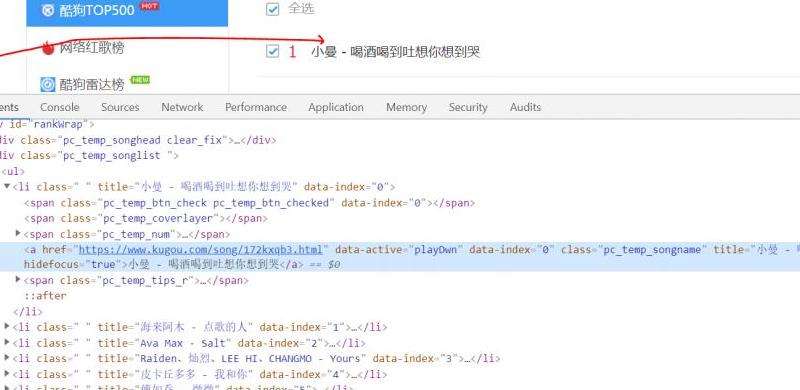Open the Performance tab
This screenshot has height=390, width=800.
(256, 107)
